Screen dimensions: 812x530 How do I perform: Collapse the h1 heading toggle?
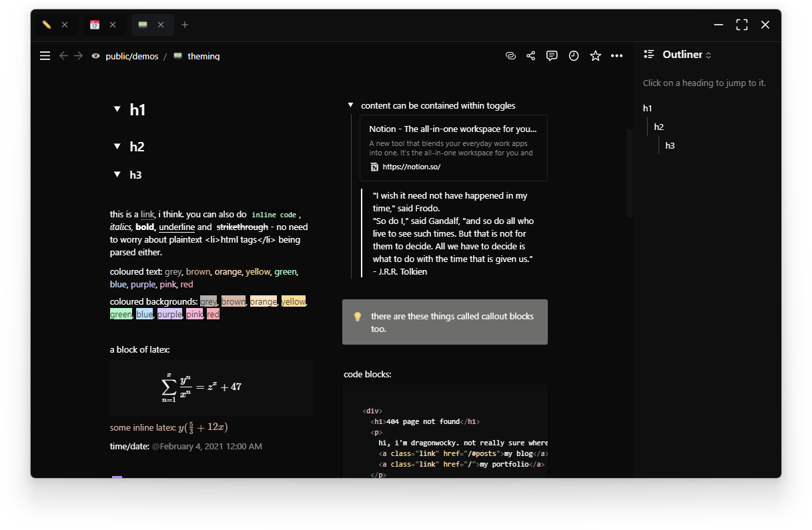pos(117,109)
